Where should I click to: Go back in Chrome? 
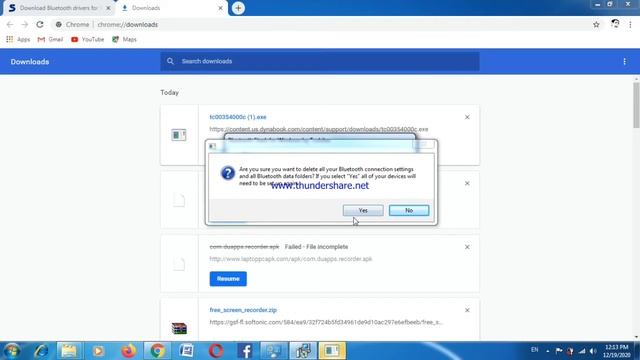coord(10,24)
